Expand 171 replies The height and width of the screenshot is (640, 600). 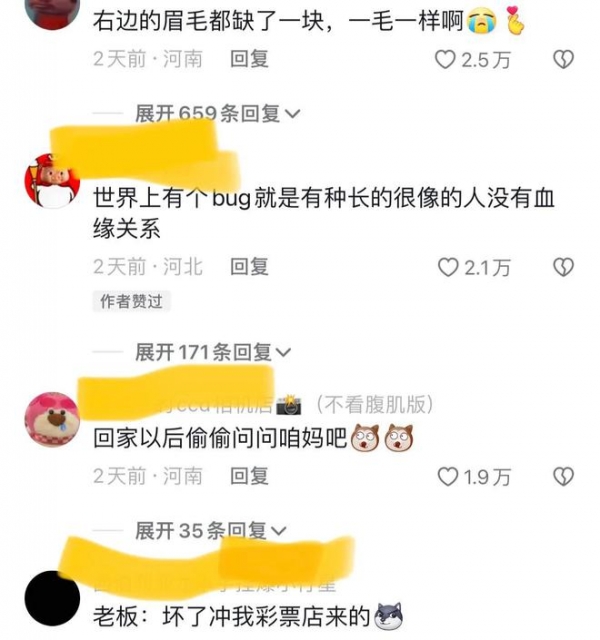[x=213, y=352]
